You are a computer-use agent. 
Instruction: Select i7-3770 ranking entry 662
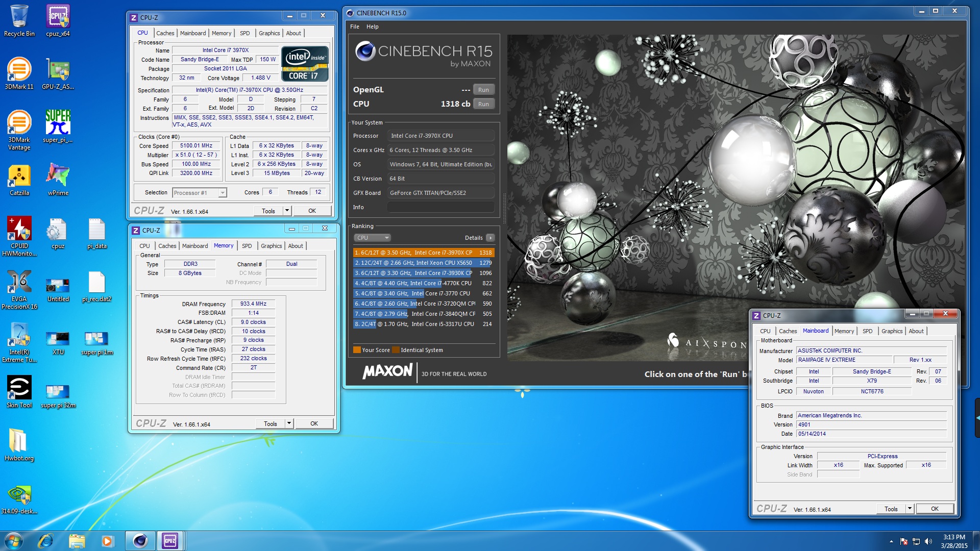[423, 293]
